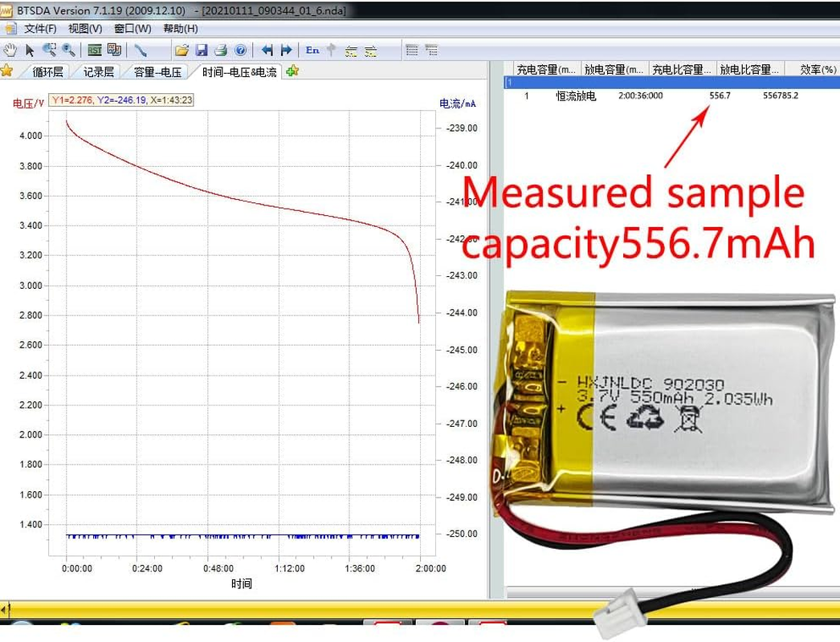Open the 文件(F) menu
Screen dimensions: 840x642
click(x=40, y=28)
